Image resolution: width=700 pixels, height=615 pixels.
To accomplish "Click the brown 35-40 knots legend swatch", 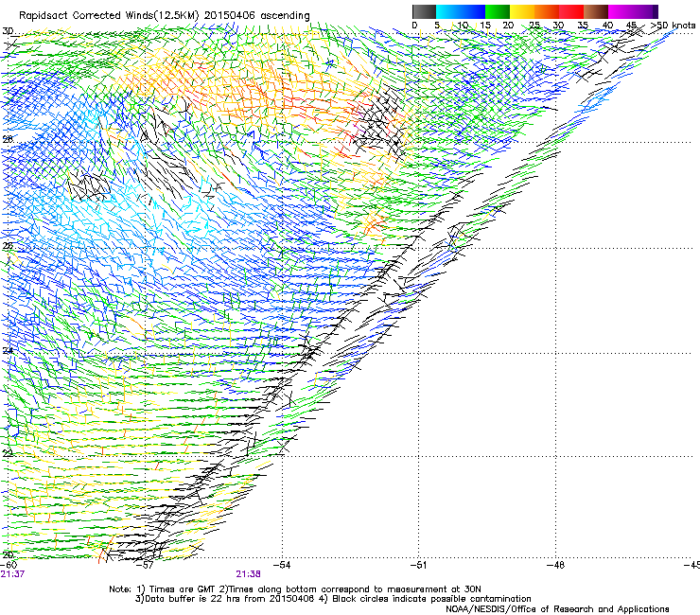I will [596, 11].
